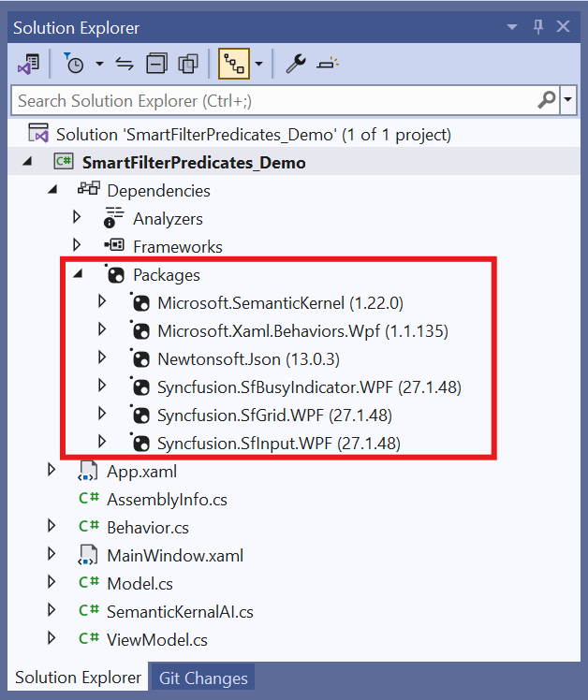
Task: Switch to the Git Changes tab
Action: 201,678
